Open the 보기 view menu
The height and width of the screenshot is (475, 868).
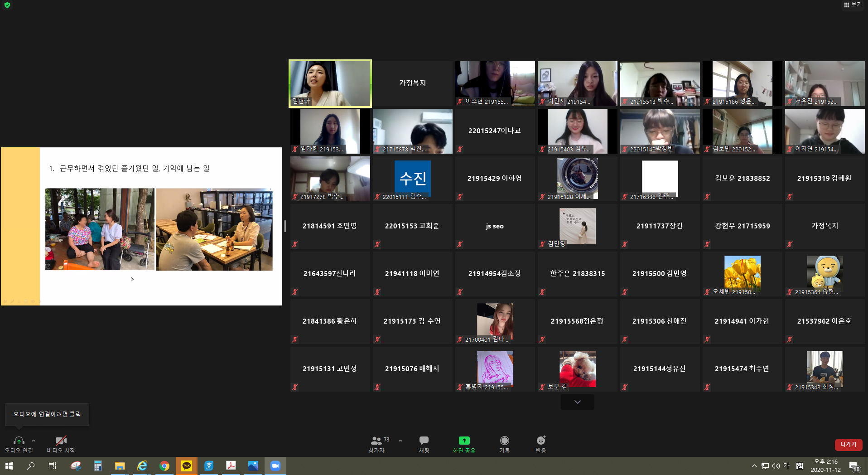852,5
